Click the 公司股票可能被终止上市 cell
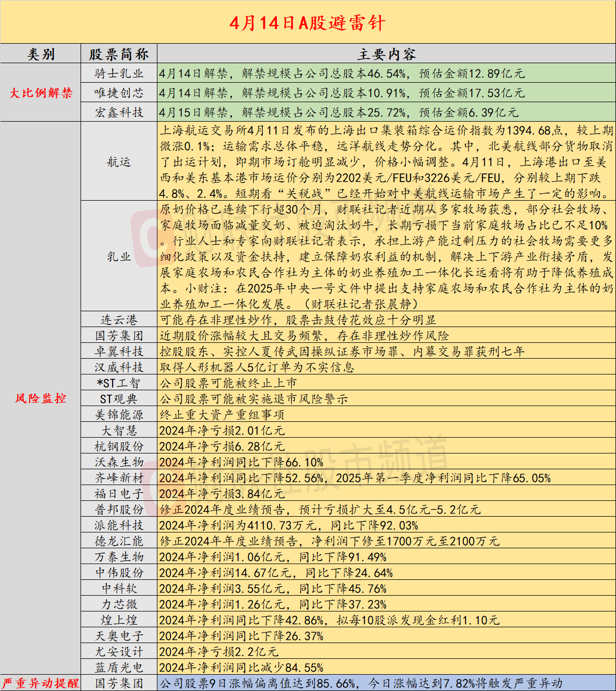This screenshot has width=616, height=691. coord(386,383)
